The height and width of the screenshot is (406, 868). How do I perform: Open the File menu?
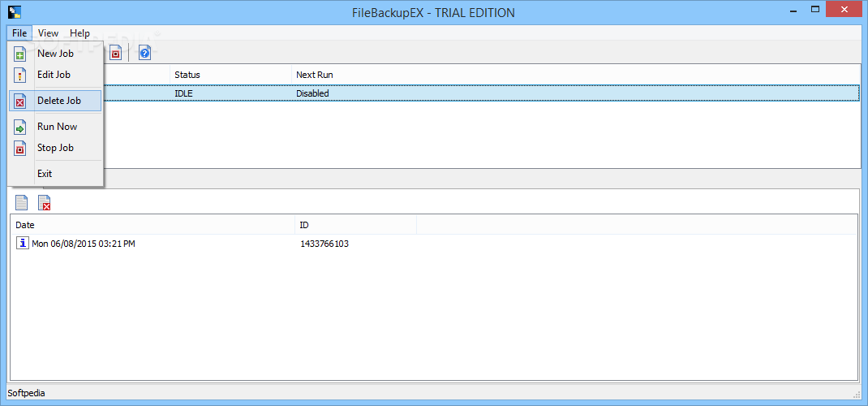(x=19, y=33)
